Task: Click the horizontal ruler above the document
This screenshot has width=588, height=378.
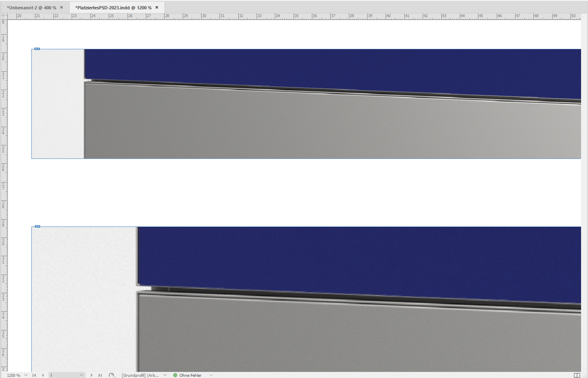Action: tap(294, 16)
